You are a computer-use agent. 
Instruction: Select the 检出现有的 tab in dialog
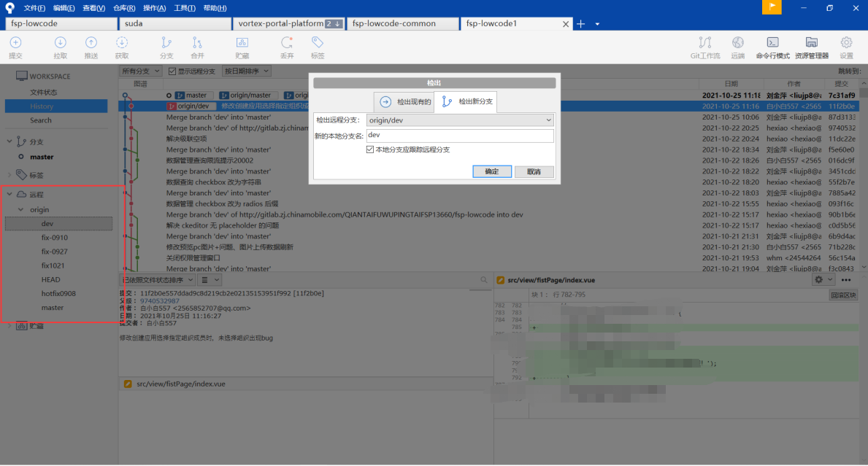[x=404, y=101]
